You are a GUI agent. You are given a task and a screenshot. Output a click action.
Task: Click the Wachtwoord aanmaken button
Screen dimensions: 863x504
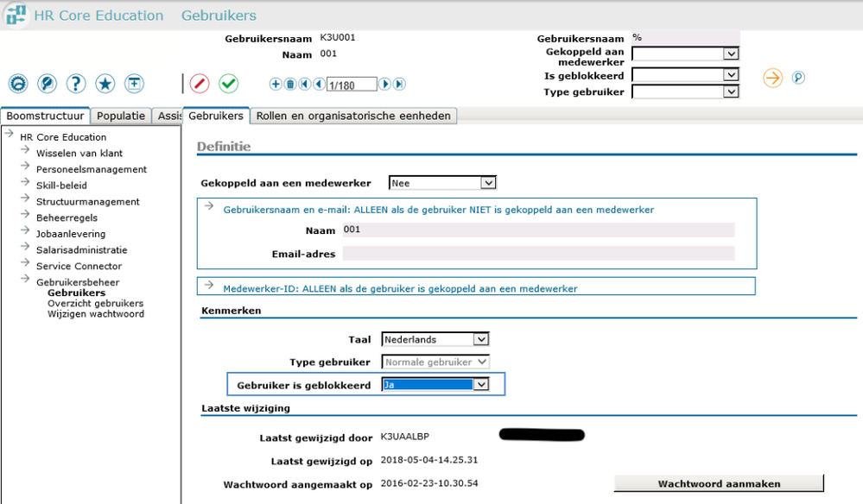coord(719,483)
